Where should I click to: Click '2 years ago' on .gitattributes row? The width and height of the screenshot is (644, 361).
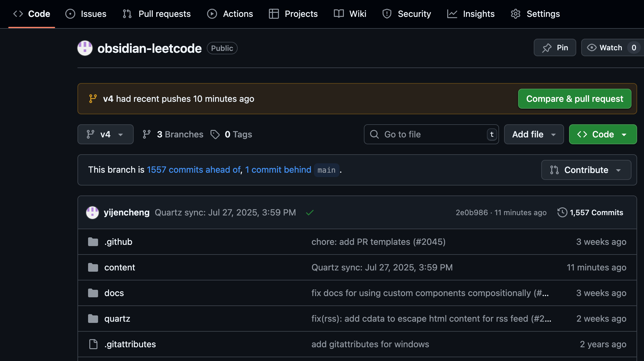point(603,344)
